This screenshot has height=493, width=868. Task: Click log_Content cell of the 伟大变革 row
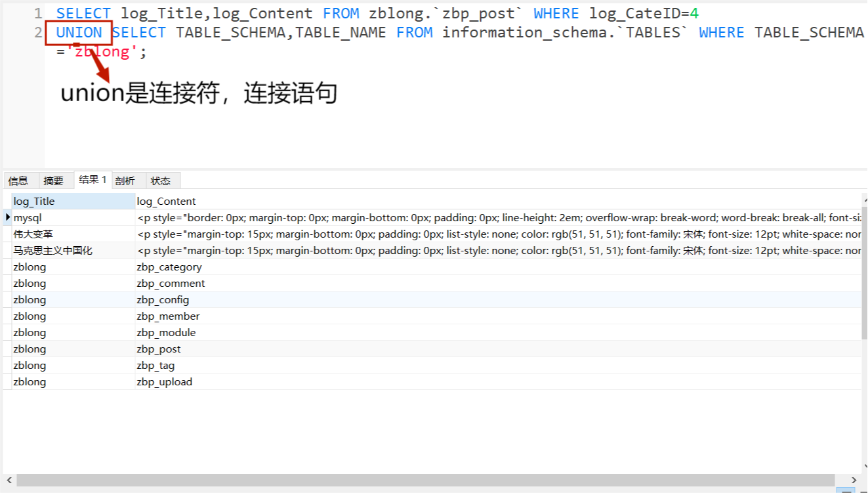tap(498, 234)
